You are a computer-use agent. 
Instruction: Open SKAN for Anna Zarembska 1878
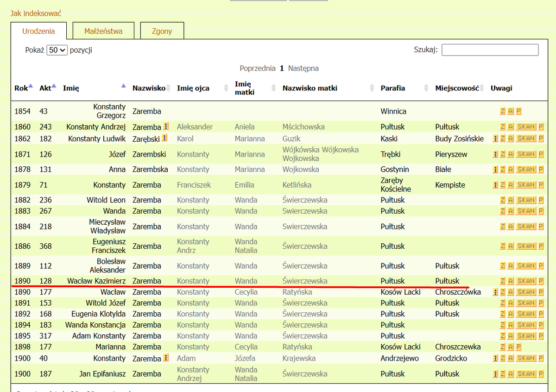point(526,169)
